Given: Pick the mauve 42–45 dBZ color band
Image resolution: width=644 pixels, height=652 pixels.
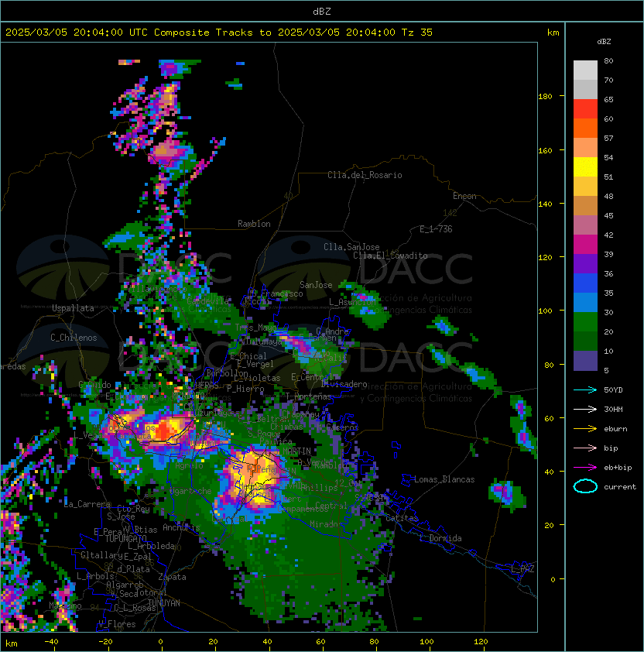Looking at the screenshot, I should [585, 225].
